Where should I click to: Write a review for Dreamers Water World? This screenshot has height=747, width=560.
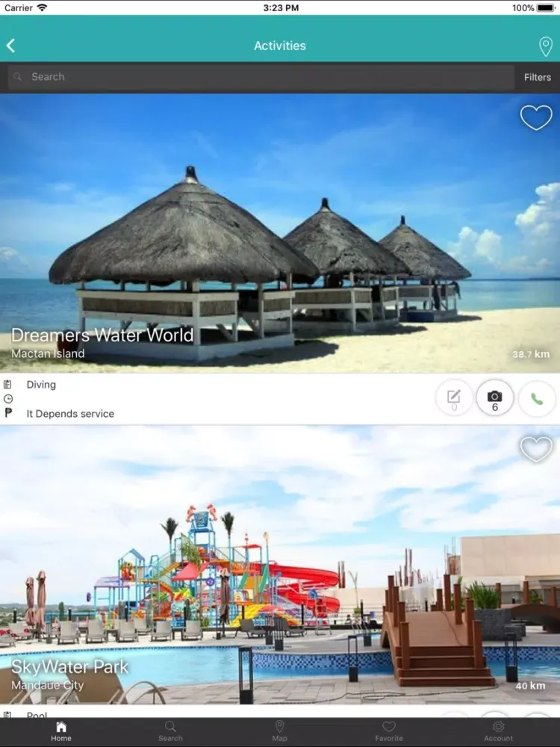(x=454, y=398)
